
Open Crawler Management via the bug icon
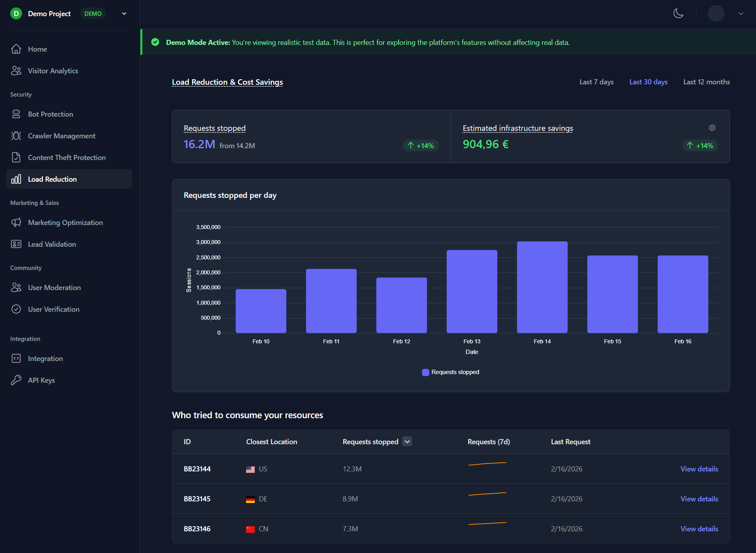16,136
